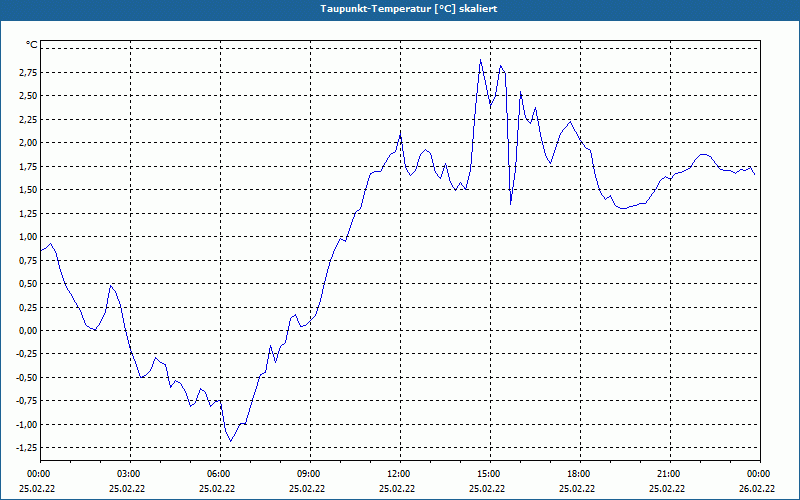Click the sharp dip in the curve after 15:00
The height and width of the screenshot is (500, 800).
coord(511,204)
